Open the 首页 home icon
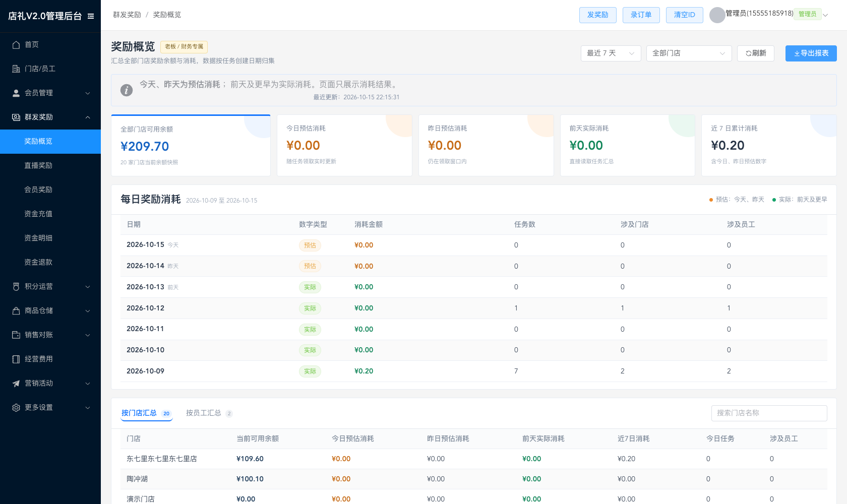This screenshot has height=504, width=847. pos(16,44)
